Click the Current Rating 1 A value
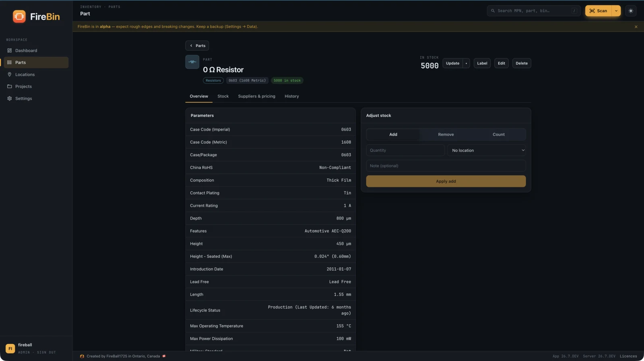The width and height of the screenshot is (644, 361). click(x=347, y=205)
